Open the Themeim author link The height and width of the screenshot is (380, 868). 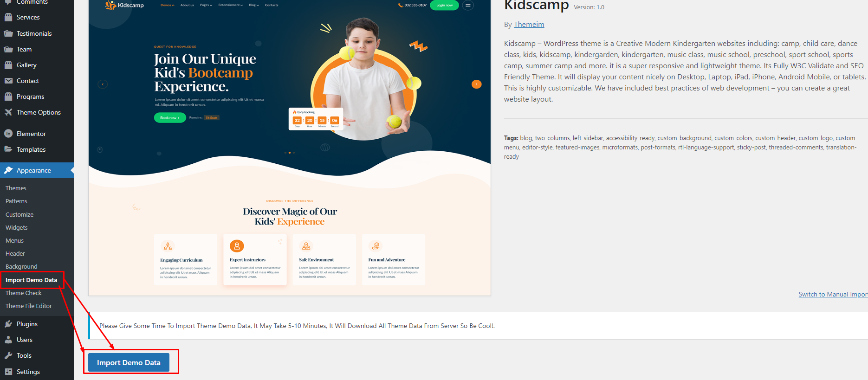[x=529, y=25]
